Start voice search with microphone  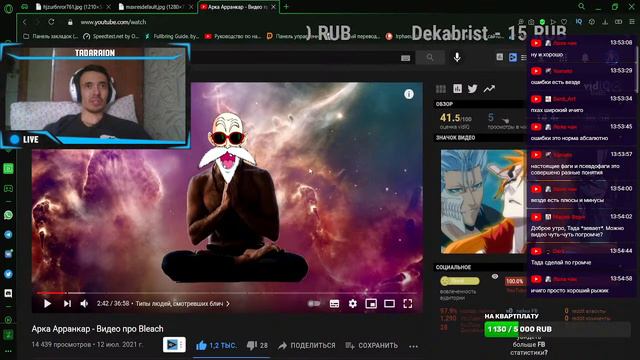(x=457, y=58)
